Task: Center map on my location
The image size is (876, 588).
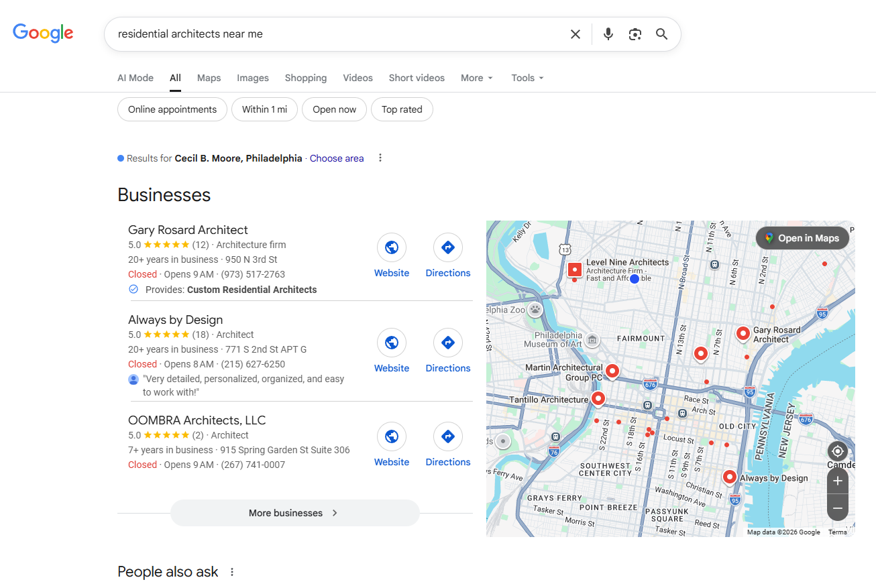Action: click(837, 451)
